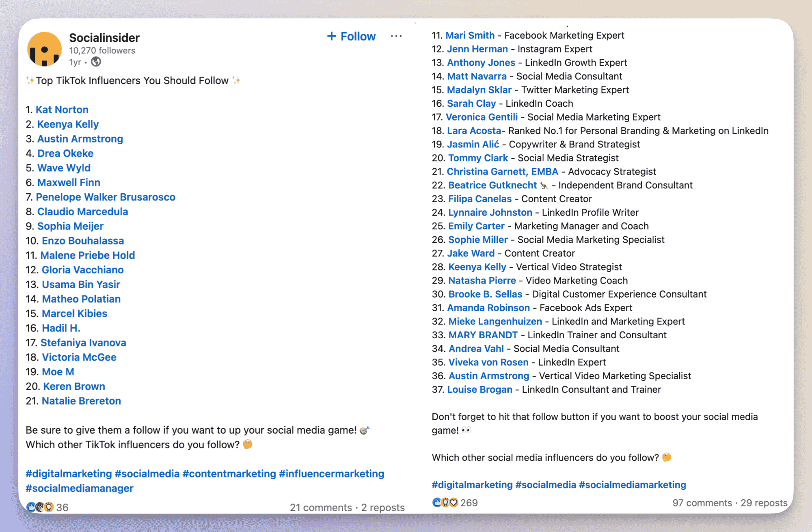The image size is (812, 532).
Task: Click reaction icons beside 36 count
Action: [40, 507]
